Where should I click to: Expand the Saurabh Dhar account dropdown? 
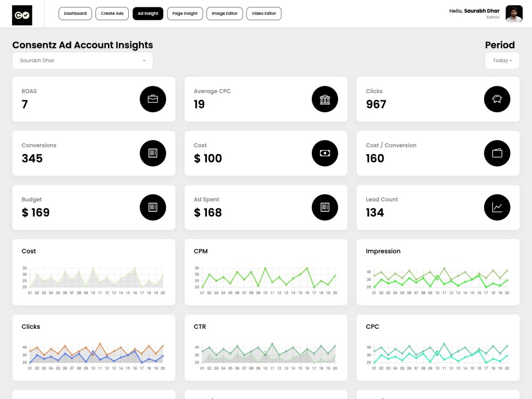click(82, 61)
